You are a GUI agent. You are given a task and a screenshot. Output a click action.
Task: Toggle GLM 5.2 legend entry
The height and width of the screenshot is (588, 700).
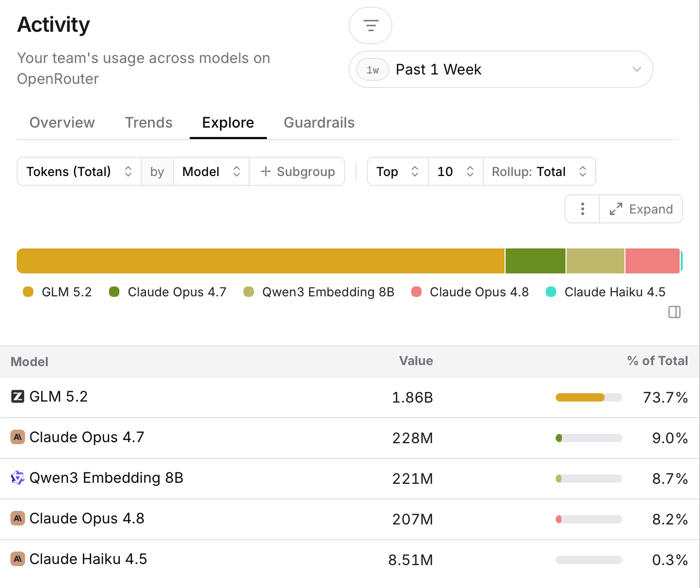click(x=57, y=292)
